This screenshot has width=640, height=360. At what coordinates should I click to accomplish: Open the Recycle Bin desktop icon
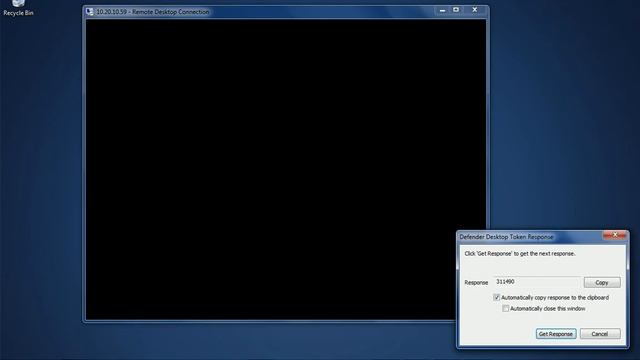[x=18, y=8]
